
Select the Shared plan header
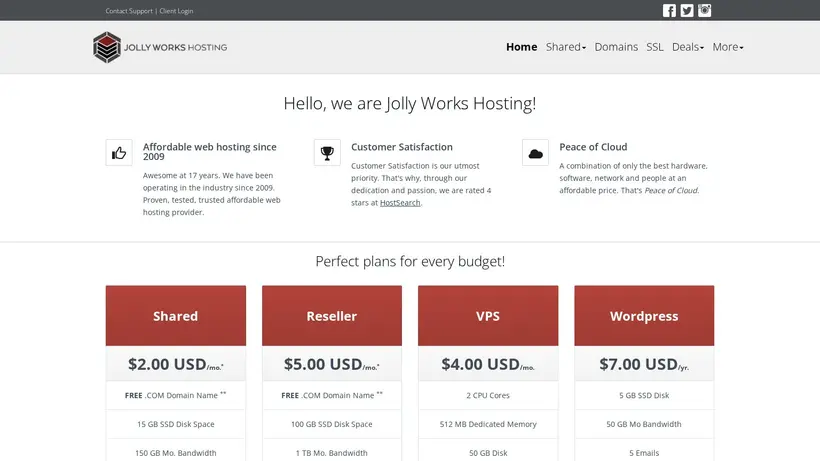(176, 316)
